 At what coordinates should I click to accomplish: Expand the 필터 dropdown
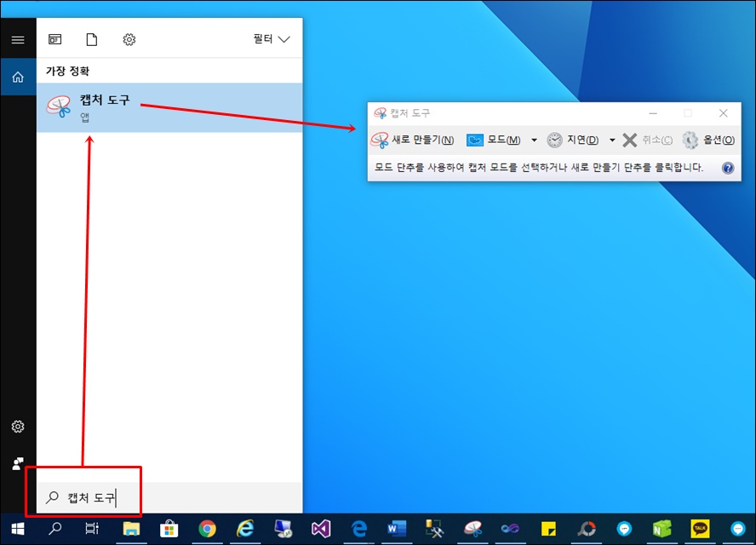pos(272,39)
